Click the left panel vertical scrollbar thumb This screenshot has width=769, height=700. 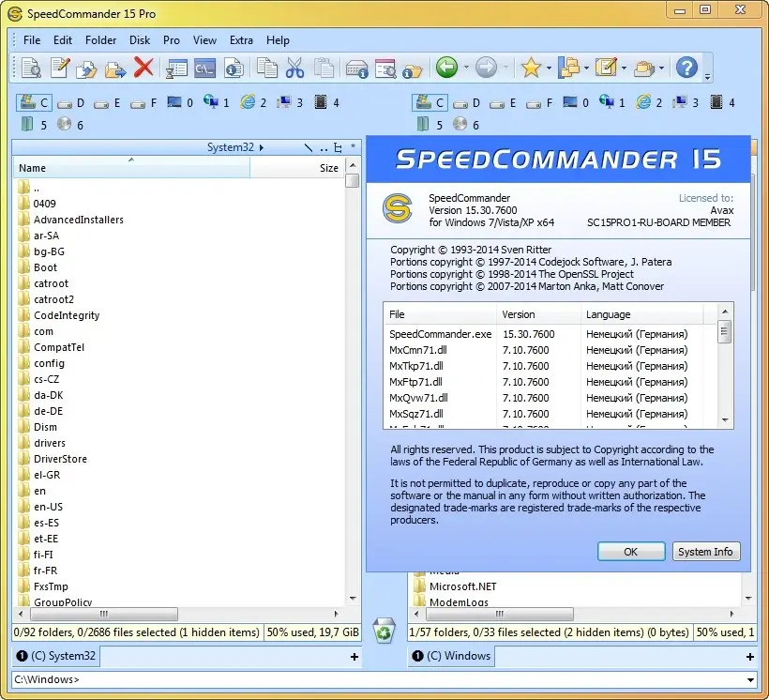352,181
